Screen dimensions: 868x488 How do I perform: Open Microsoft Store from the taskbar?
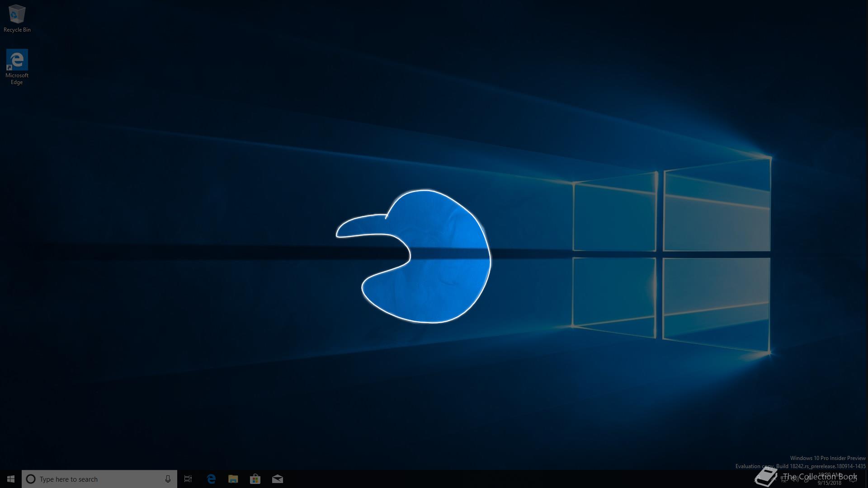255,479
